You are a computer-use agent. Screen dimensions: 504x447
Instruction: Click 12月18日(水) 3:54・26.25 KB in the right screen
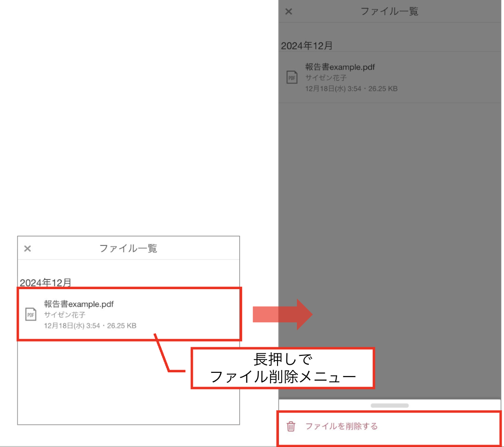[x=351, y=89]
